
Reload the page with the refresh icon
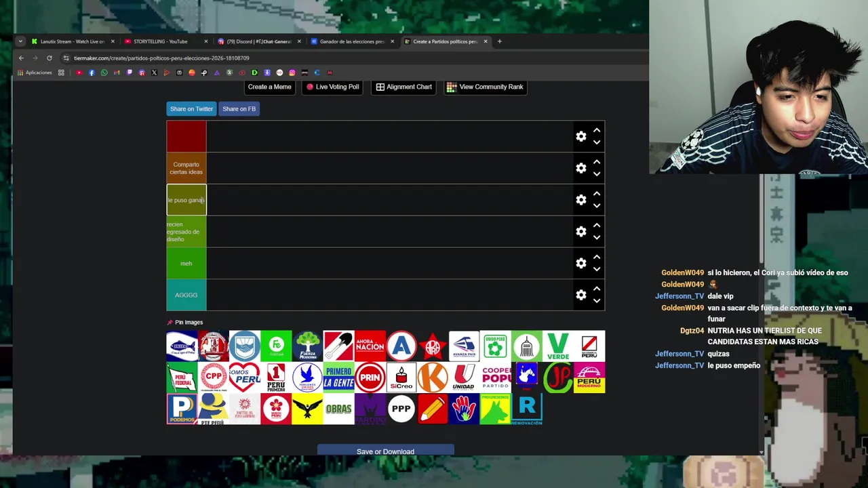click(x=49, y=58)
